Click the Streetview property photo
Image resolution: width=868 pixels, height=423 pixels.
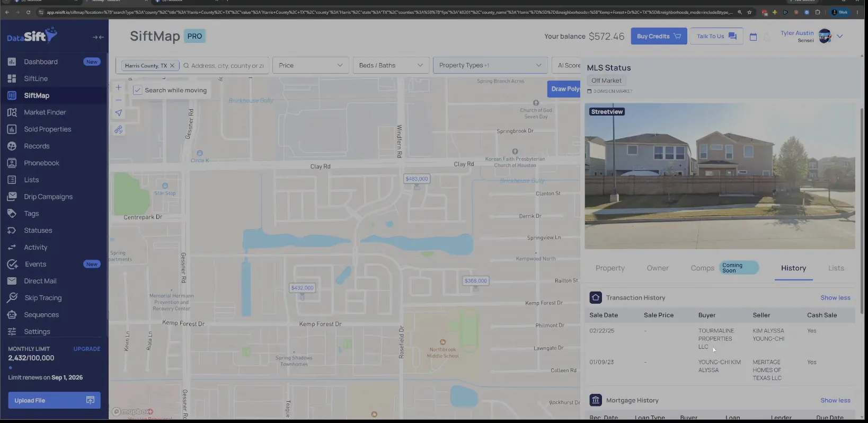point(720,176)
